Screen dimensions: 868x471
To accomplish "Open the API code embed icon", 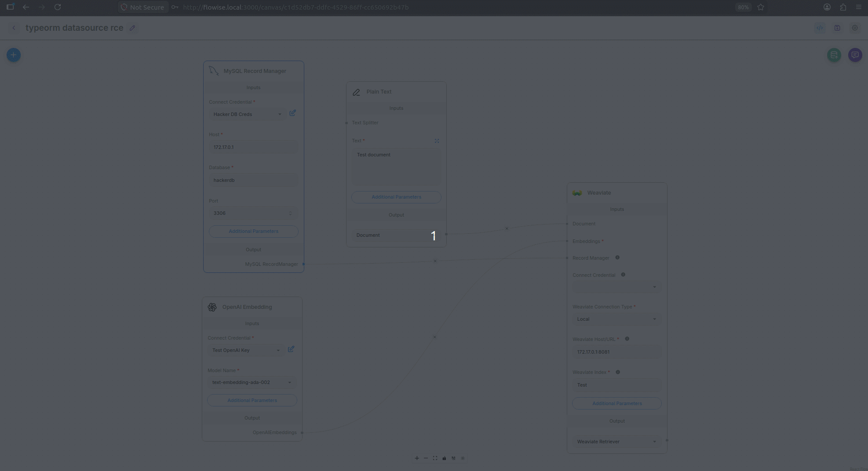I will 820,28.
